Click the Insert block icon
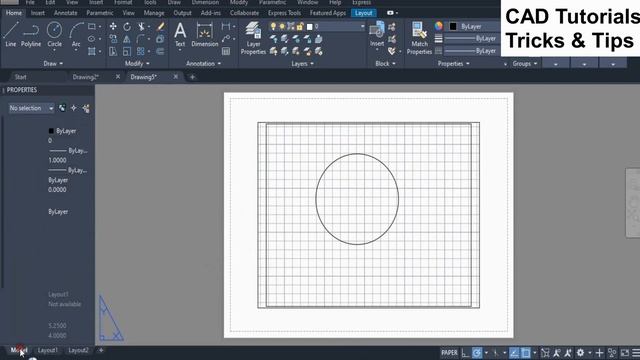This screenshot has height=360, width=640. click(x=377, y=34)
